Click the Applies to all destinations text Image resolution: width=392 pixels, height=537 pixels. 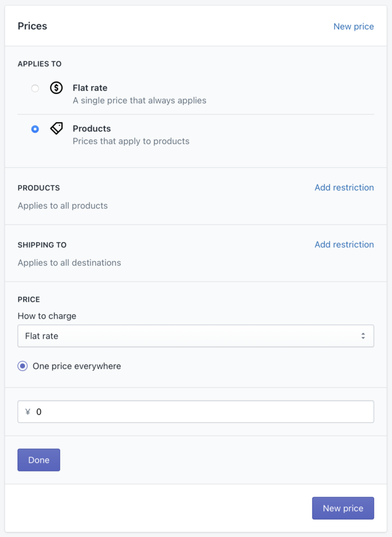(69, 263)
